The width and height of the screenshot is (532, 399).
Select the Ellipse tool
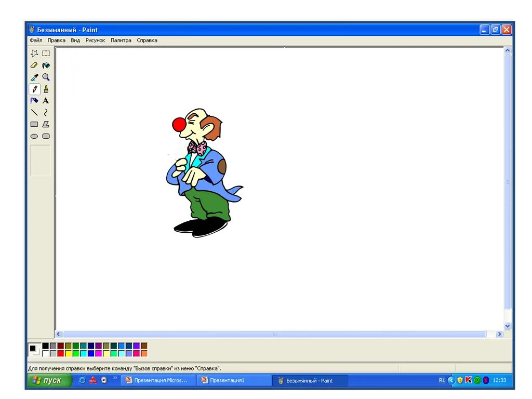pos(34,136)
